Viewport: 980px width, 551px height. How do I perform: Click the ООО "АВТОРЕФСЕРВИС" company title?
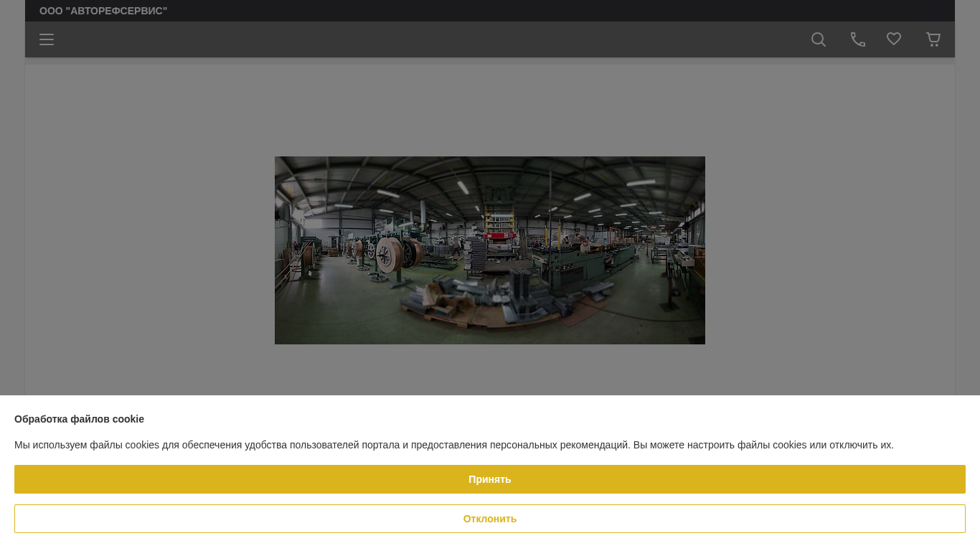(x=103, y=11)
